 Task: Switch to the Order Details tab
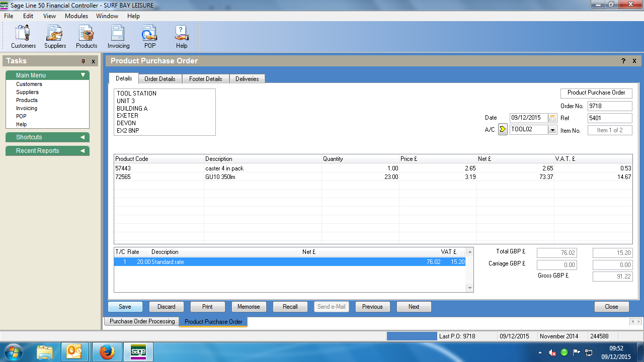point(159,79)
